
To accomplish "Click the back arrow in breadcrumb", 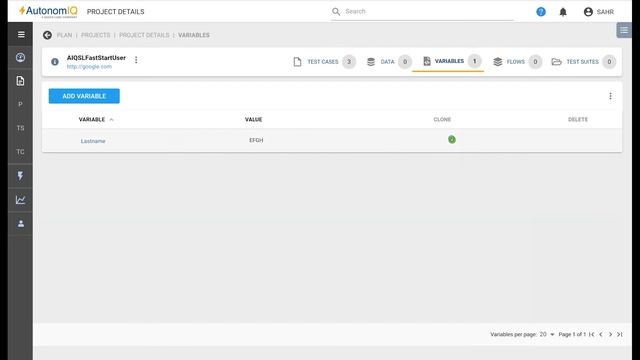I will tap(47, 35).
